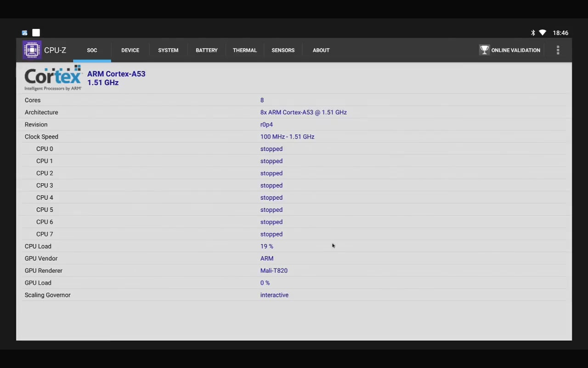Select the GPU Load row label
Screen dimensions: 588x368
(x=38, y=283)
